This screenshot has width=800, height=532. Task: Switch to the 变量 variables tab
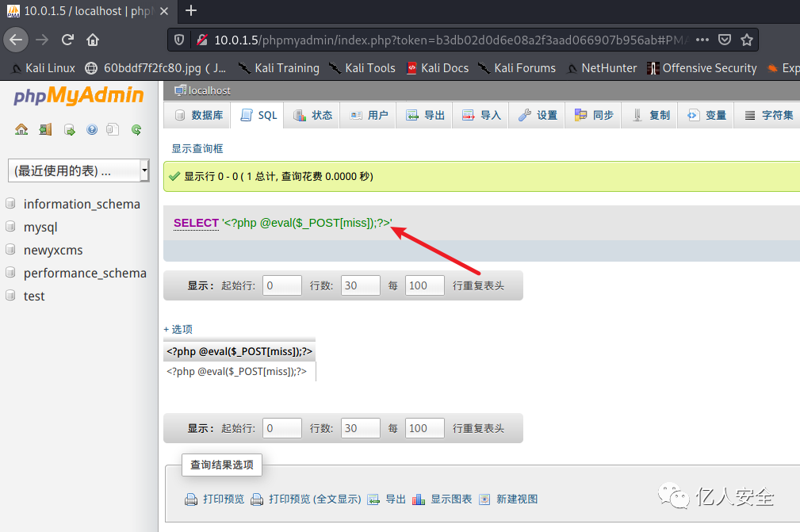tap(706, 115)
